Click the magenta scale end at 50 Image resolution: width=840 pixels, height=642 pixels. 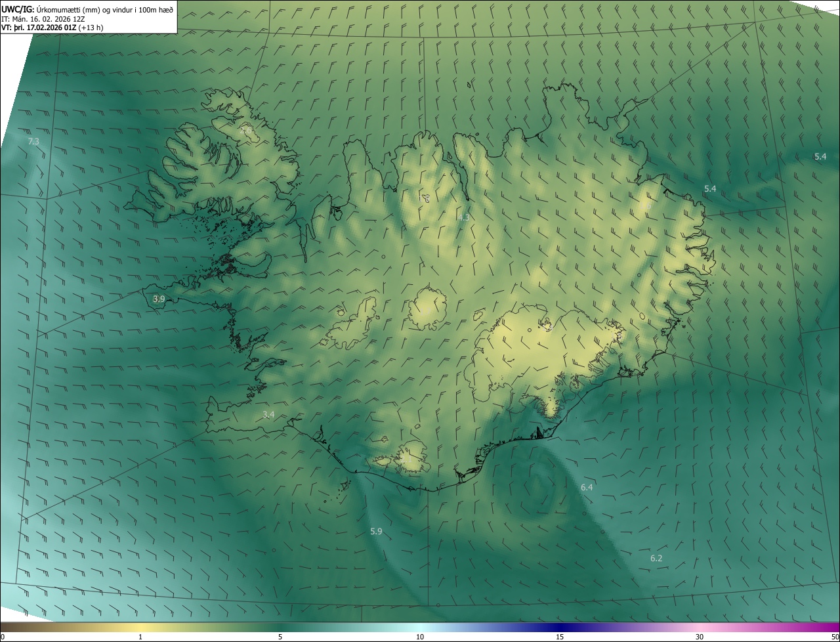[x=835, y=628]
